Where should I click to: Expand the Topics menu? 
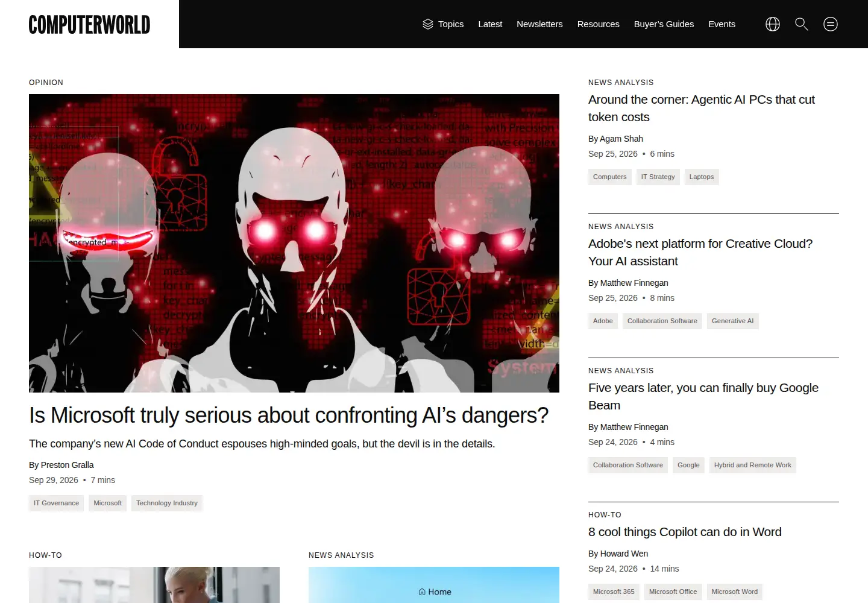pyautogui.click(x=443, y=24)
